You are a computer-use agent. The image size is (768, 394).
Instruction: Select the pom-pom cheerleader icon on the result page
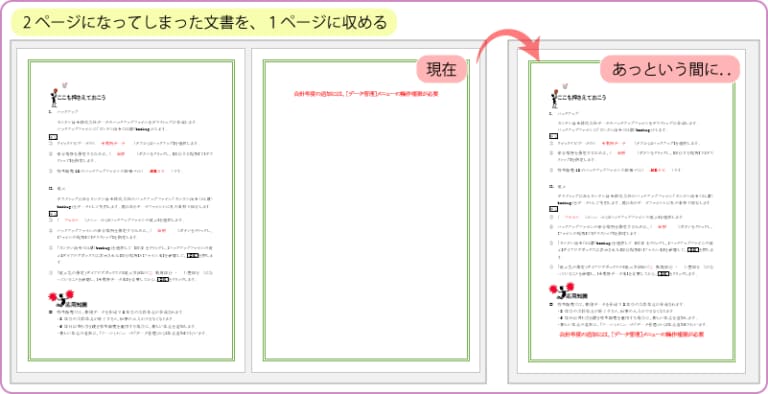561,291
